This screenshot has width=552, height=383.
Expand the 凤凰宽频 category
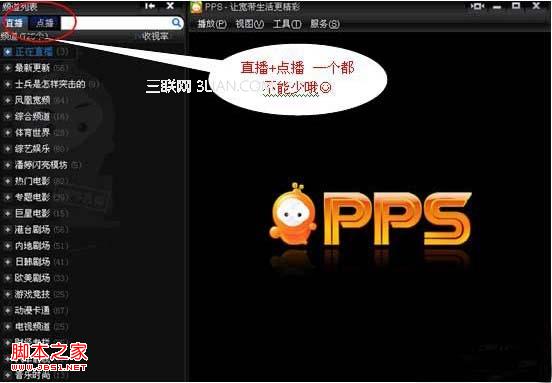tap(7, 100)
